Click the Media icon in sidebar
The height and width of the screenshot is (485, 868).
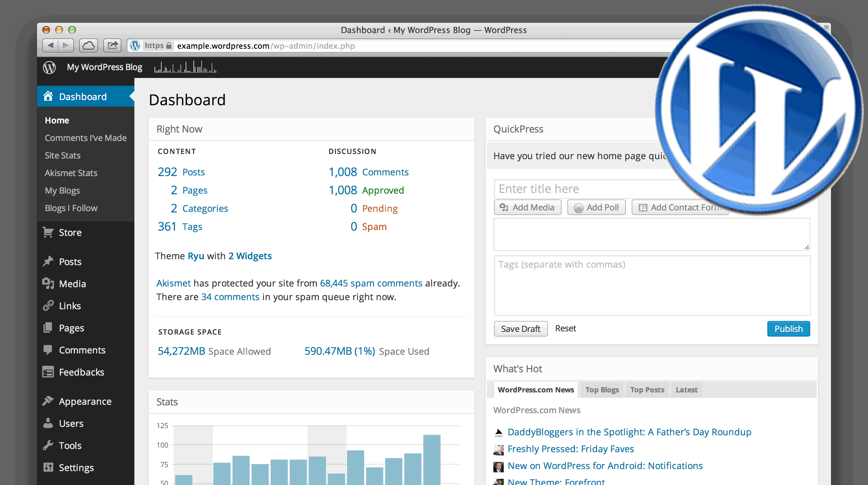click(48, 284)
